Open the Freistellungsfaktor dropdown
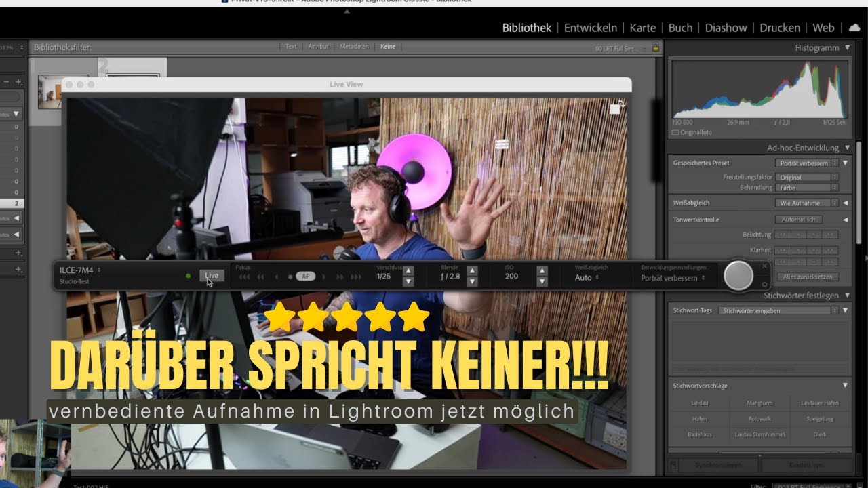 [807, 178]
